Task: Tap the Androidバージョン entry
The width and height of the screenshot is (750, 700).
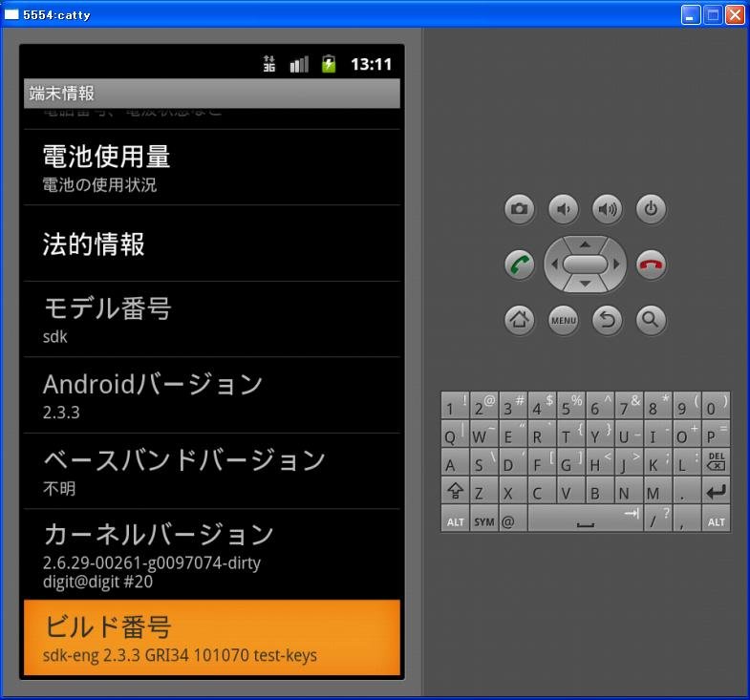Action: point(211,394)
